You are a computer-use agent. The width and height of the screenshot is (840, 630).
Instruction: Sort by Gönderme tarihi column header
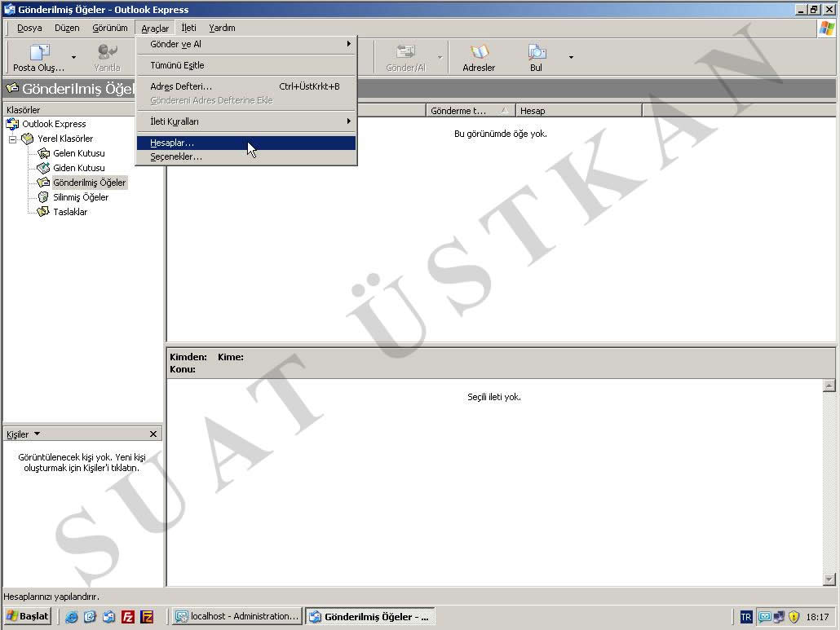click(471, 111)
